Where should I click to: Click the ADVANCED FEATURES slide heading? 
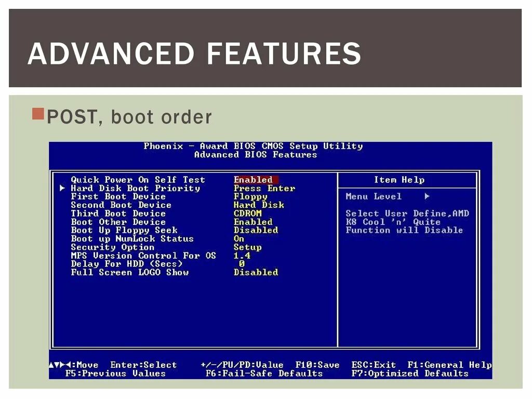pos(194,54)
